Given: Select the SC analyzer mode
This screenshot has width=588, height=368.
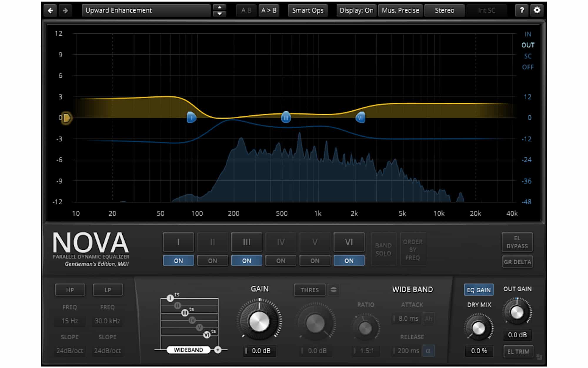Looking at the screenshot, I should 527,56.
